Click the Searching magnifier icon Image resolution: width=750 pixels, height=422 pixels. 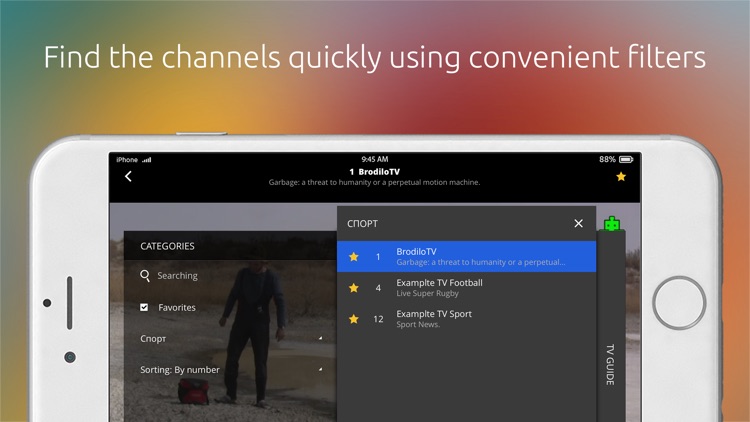point(145,276)
